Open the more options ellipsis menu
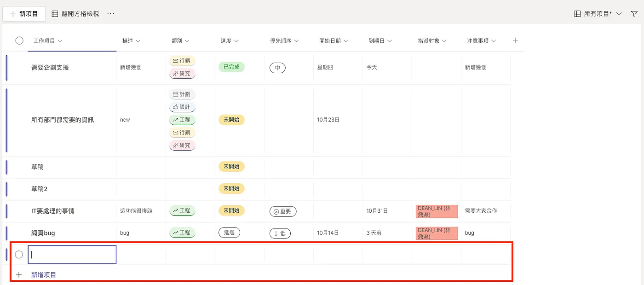 click(x=110, y=14)
